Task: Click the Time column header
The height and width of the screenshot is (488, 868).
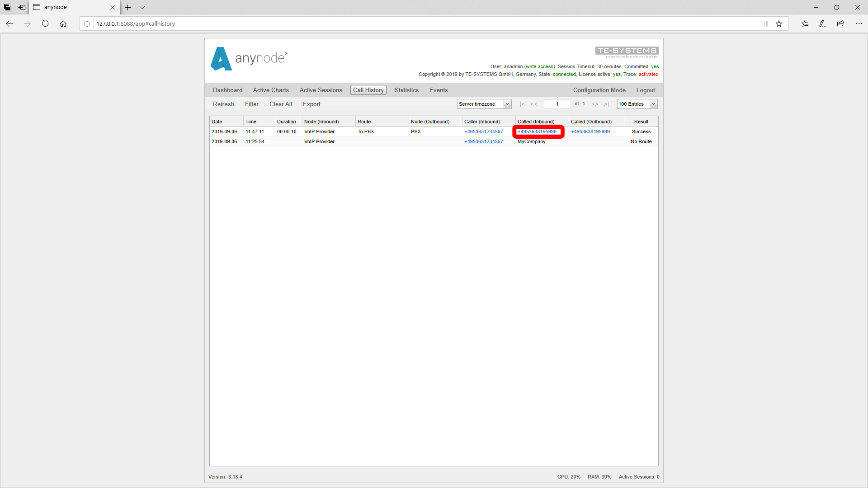Action: click(x=259, y=122)
